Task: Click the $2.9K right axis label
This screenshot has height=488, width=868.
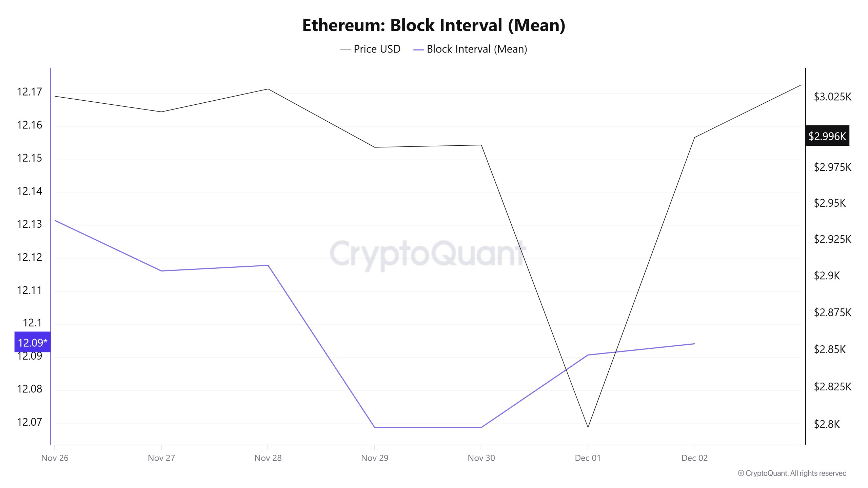Action: pyautogui.click(x=827, y=276)
